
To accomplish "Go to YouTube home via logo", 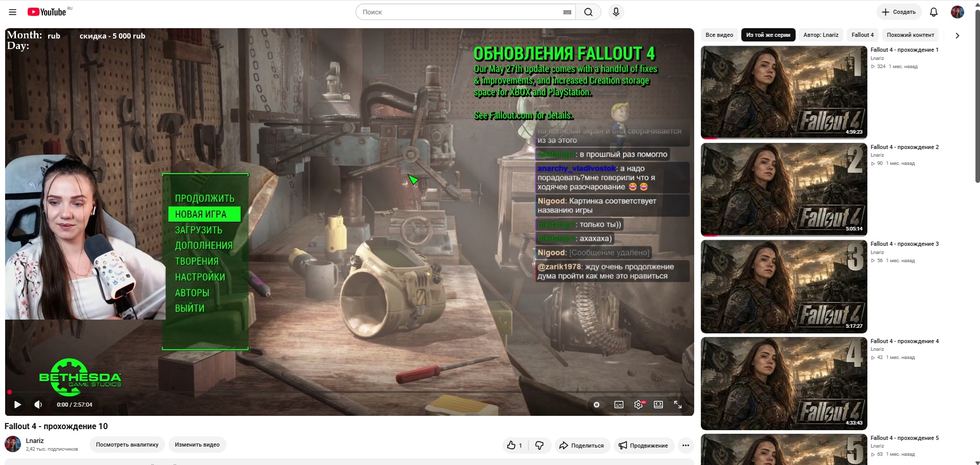I will click(47, 12).
